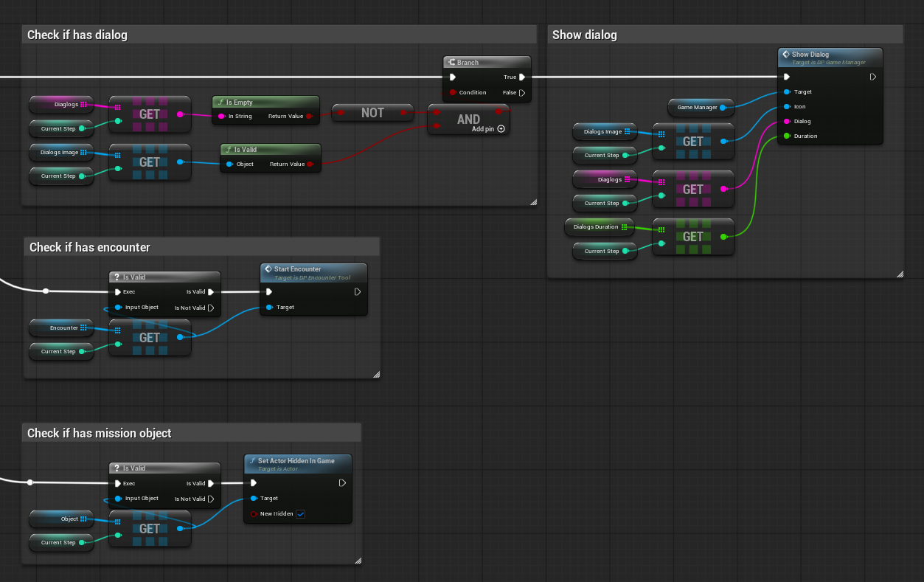This screenshot has width=924, height=582.
Task: Click the Is Empty function icon
Action: (x=220, y=103)
